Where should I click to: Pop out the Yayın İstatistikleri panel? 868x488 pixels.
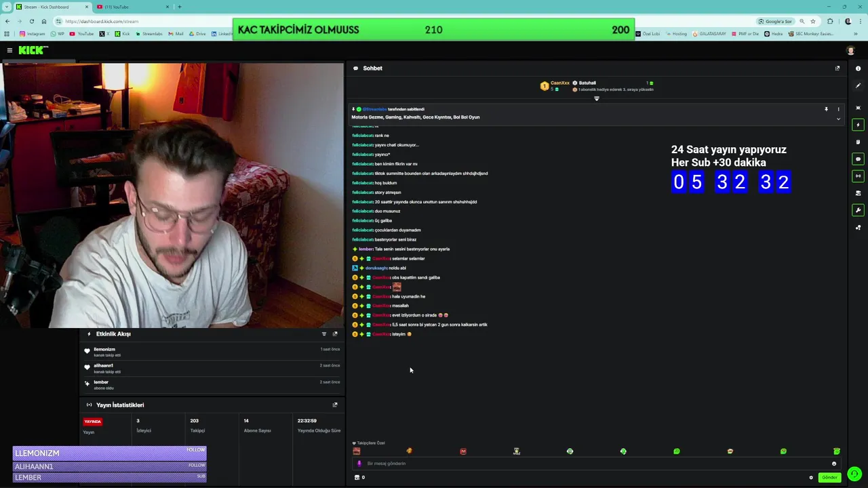coord(335,405)
